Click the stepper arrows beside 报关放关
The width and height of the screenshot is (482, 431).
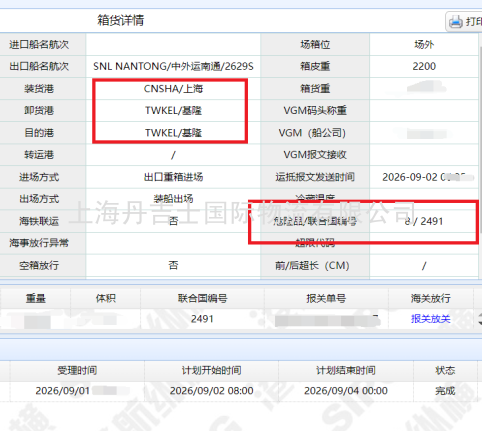[x=480, y=319]
